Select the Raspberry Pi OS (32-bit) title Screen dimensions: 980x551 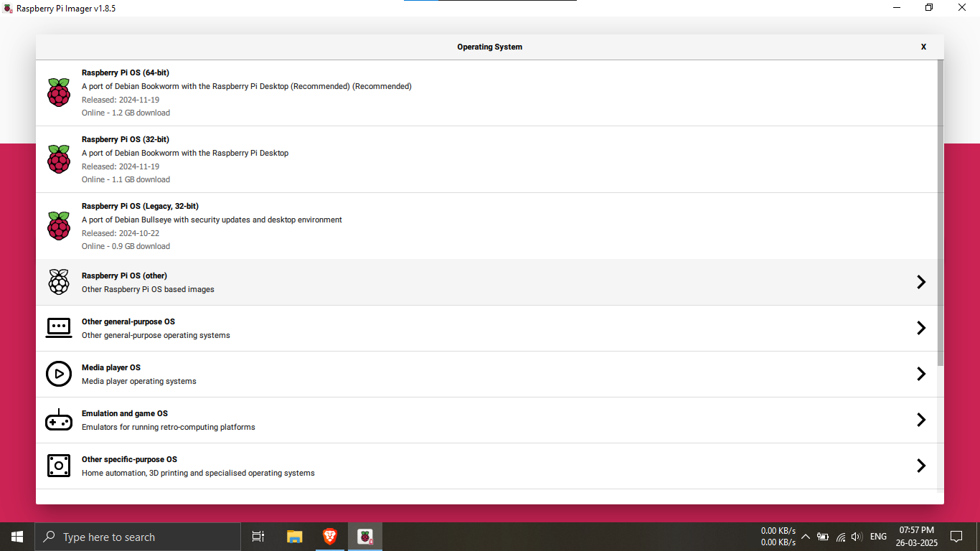click(126, 139)
